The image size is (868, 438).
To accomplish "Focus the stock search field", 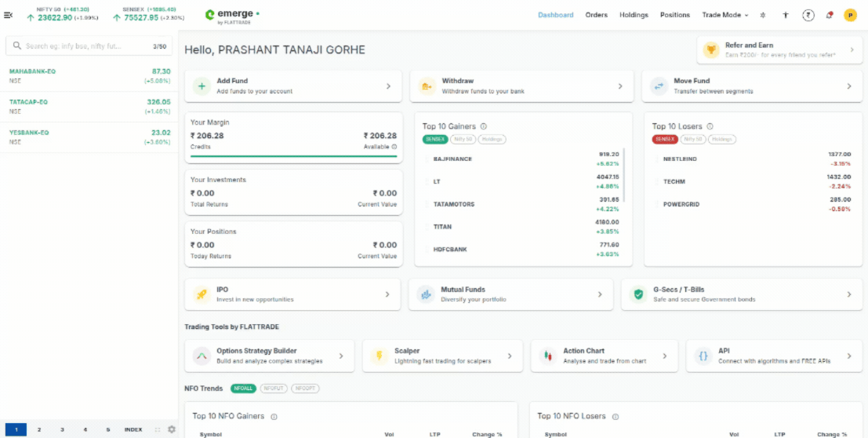I will pos(89,46).
